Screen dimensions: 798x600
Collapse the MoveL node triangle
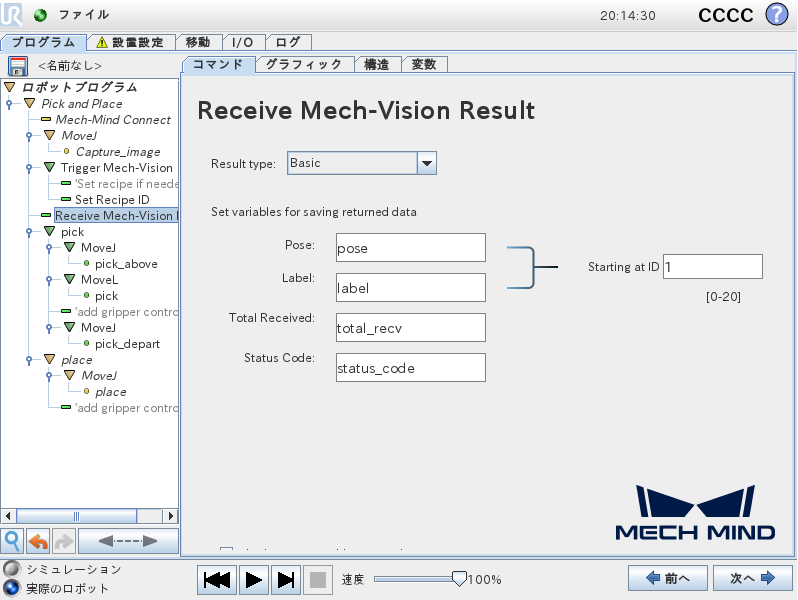point(70,279)
